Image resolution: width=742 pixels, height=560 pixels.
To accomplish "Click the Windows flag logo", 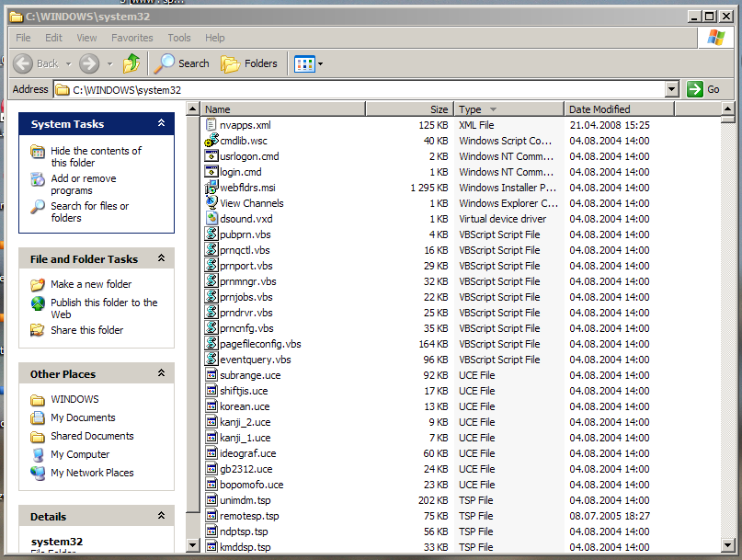I will click(x=715, y=38).
